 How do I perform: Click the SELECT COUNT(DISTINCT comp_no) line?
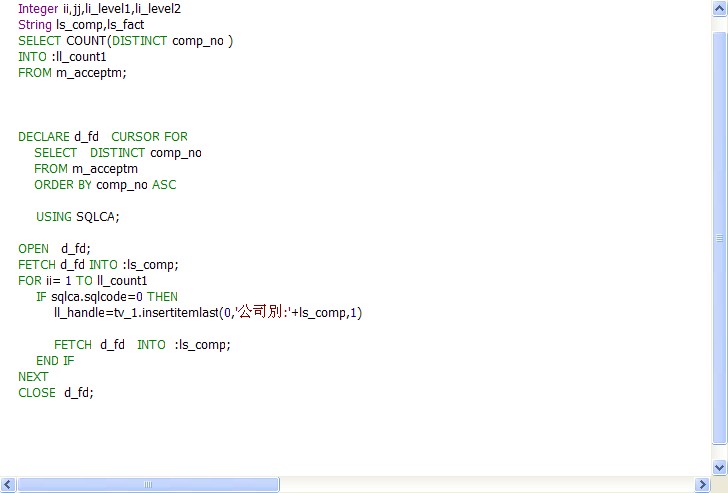tap(125, 41)
